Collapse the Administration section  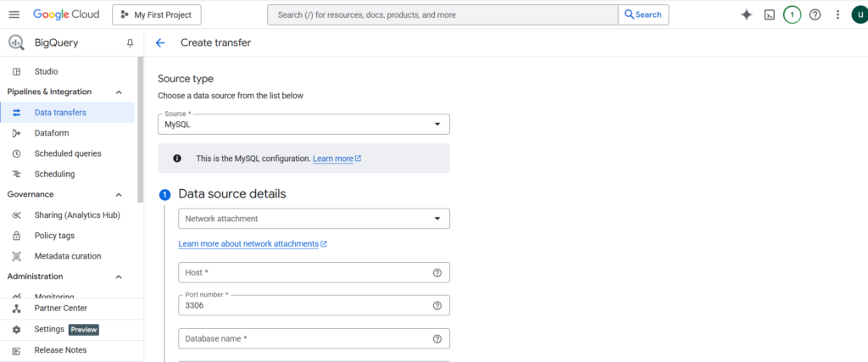(x=119, y=276)
